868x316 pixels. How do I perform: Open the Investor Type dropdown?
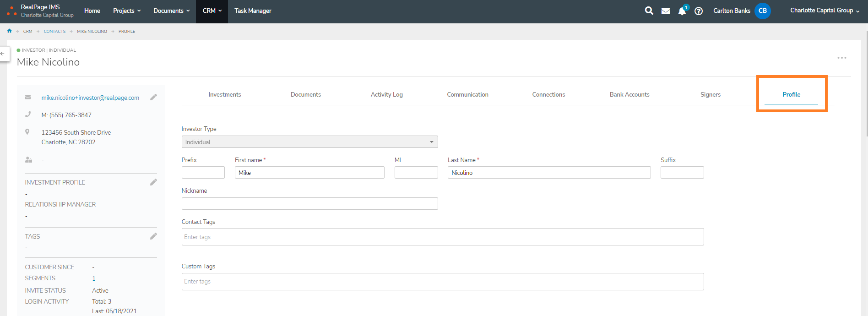click(x=310, y=142)
